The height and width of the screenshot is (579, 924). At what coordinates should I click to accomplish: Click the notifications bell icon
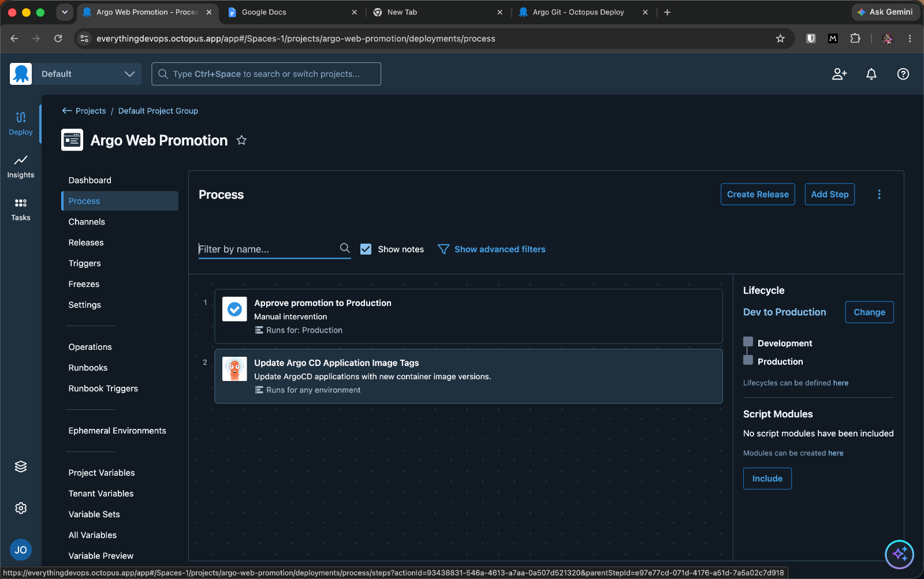coord(871,74)
